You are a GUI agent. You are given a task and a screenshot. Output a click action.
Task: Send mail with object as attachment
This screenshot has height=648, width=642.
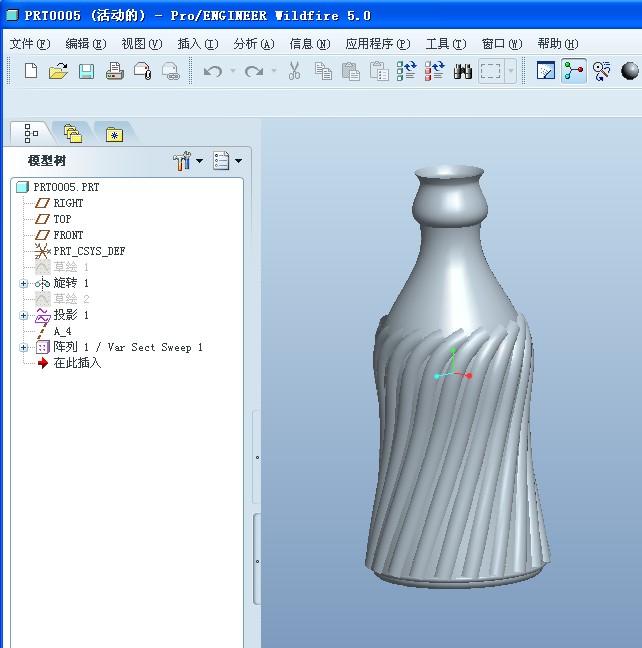coord(143,71)
